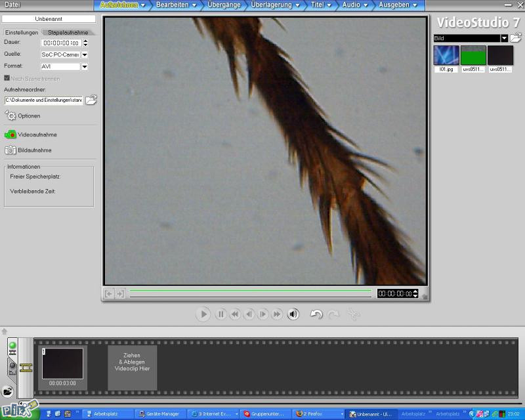Open Aufzeichnen step menu

tap(123, 5)
